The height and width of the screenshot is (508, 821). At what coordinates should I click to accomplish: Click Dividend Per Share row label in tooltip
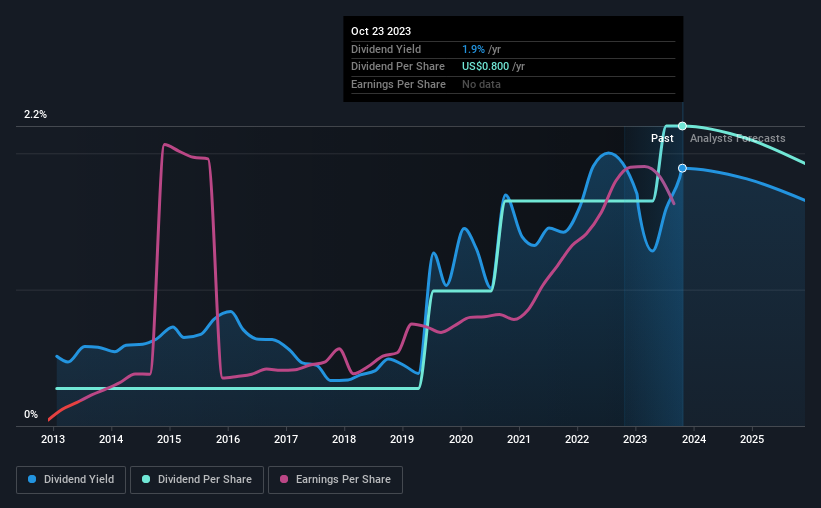(398, 67)
